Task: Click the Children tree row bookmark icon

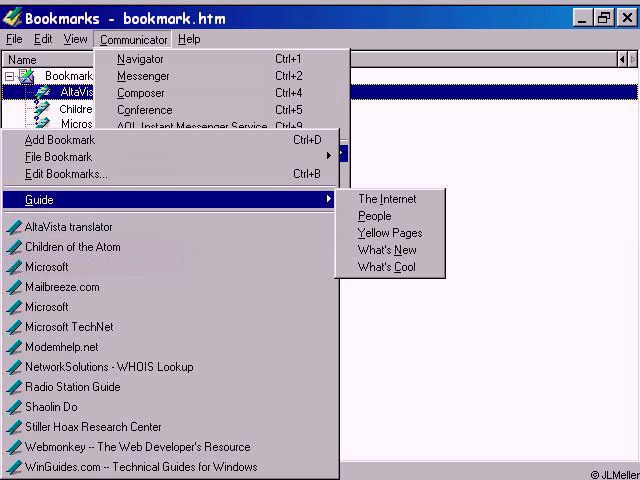Action: [42, 109]
